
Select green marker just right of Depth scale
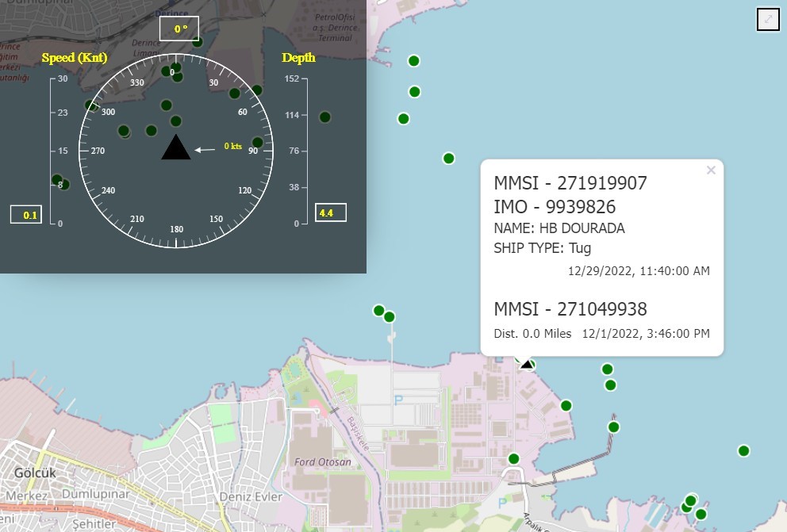tap(324, 117)
